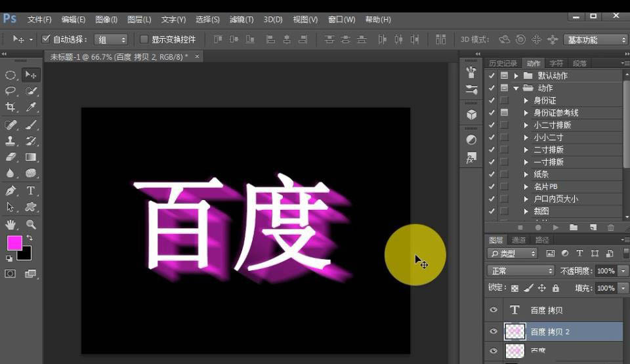Switch to the 历史记录 tab
Image resolution: width=630 pixels, height=364 pixels.
pos(503,63)
